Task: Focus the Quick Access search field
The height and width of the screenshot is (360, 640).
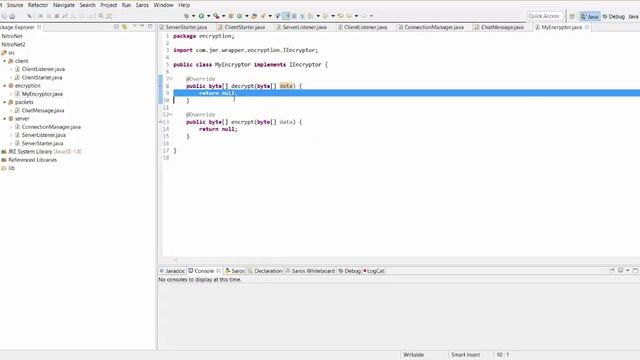Action: pos(545,16)
